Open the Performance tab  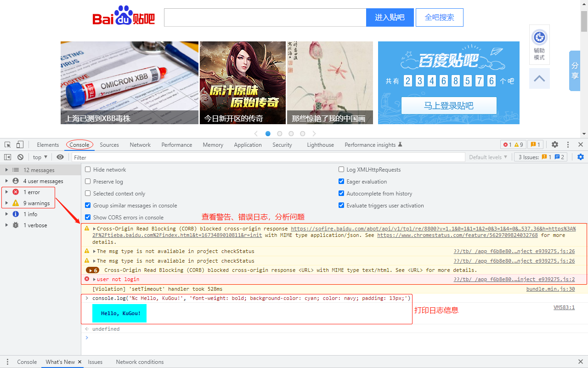point(177,144)
